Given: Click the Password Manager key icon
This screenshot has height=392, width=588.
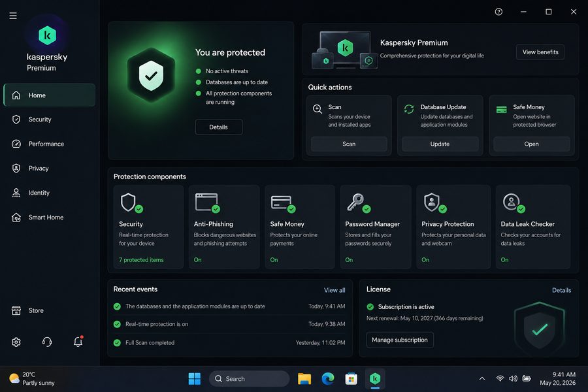Looking at the screenshot, I should point(359,203).
